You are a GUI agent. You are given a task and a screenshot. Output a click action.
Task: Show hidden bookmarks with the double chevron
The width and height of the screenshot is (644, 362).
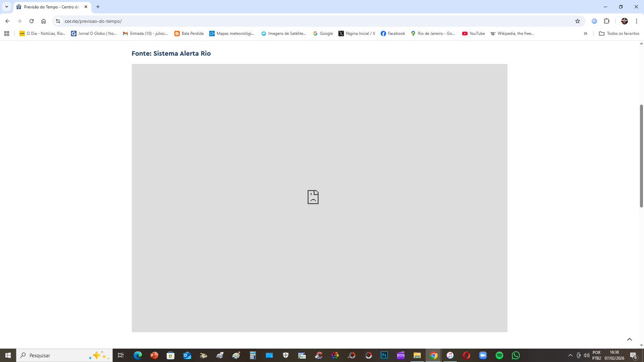pyautogui.click(x=586, y=33)
